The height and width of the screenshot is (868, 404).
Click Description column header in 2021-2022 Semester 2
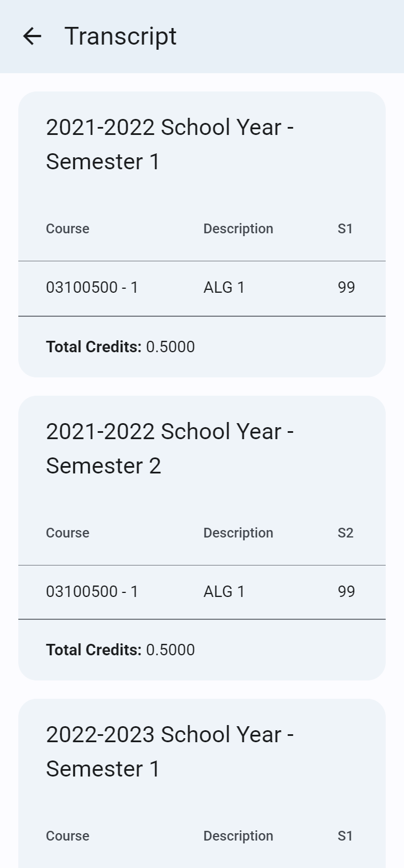[238, 533]
